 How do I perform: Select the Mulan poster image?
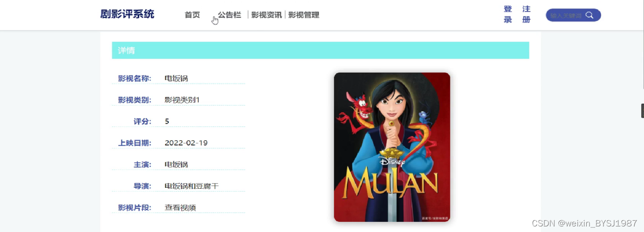click(392, 147)
